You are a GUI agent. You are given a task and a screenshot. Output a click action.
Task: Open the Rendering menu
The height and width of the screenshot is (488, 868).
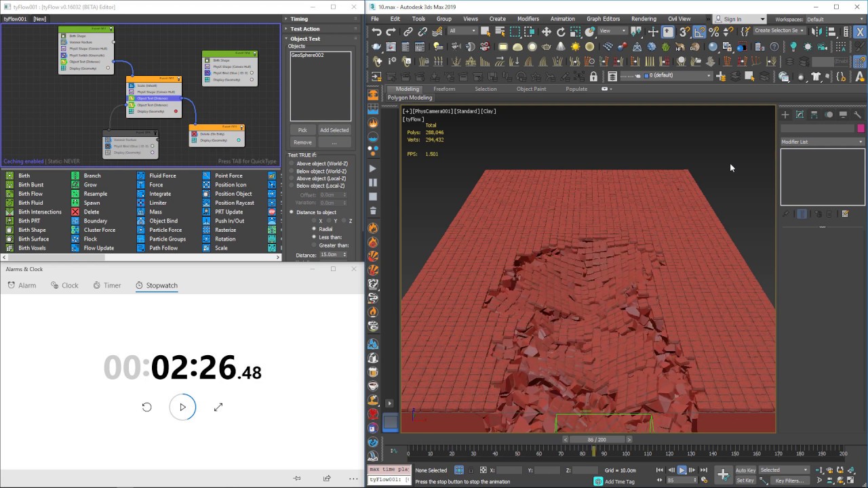pos(644,19)
